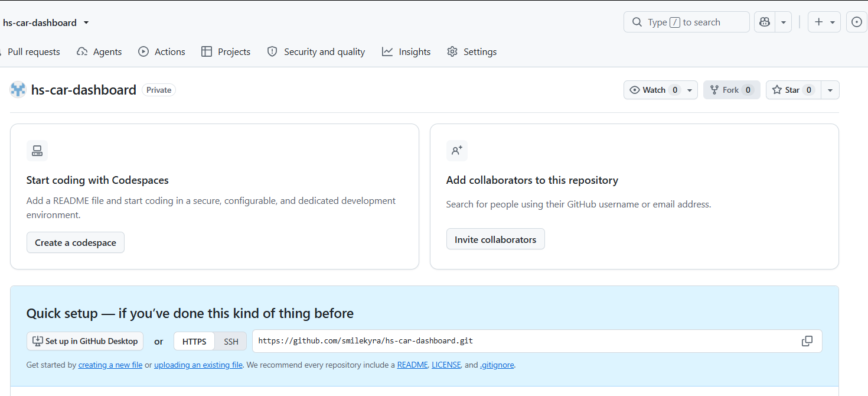Open the Security and quality tab

[x=316, y=52]
